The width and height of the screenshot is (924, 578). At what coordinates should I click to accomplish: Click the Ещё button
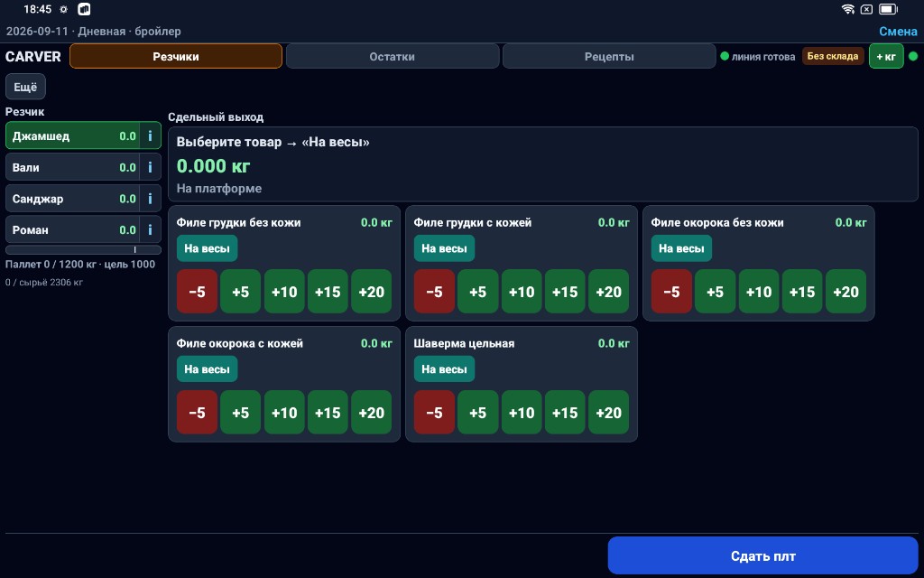click(x=25, y=87)
